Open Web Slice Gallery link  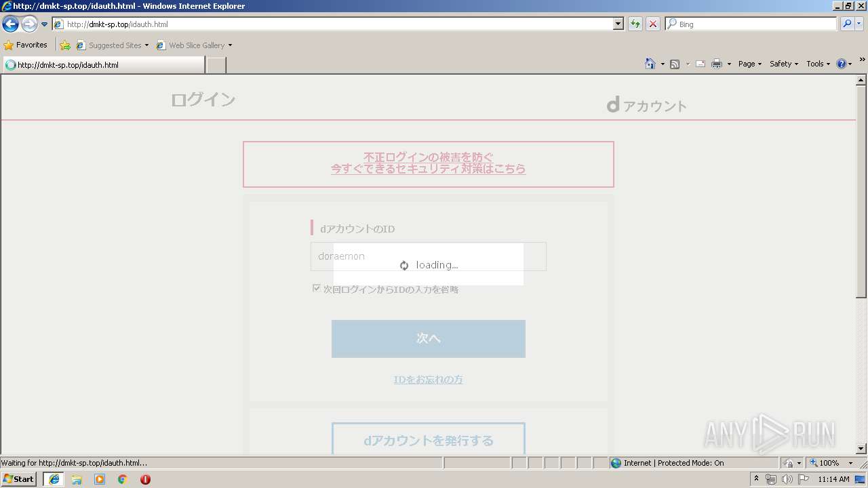(194, 45)
